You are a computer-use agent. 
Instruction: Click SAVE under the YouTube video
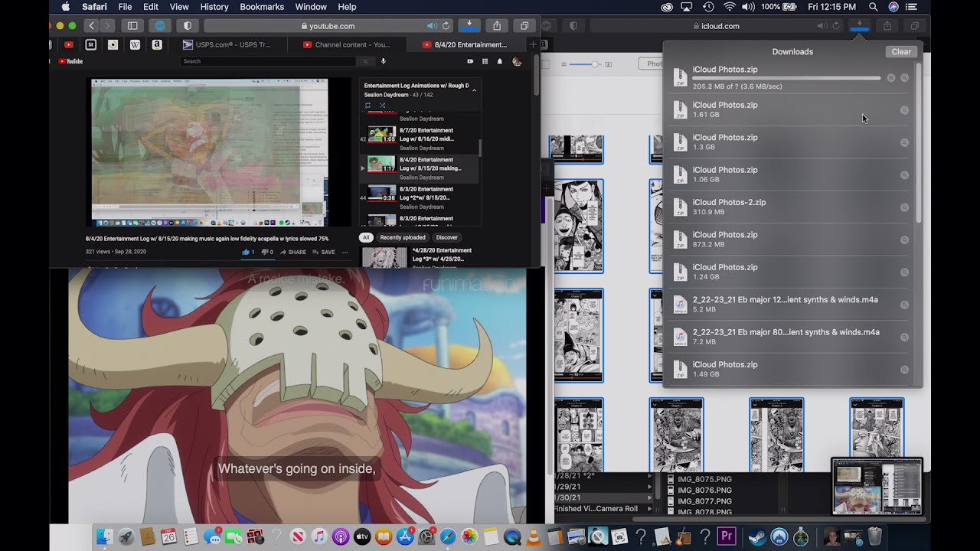(324, 252)
